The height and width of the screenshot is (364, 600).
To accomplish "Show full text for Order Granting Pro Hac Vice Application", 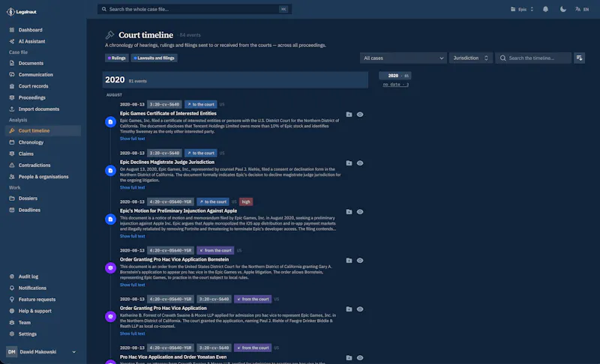I will pyautogui.click(x=133, y=333).
